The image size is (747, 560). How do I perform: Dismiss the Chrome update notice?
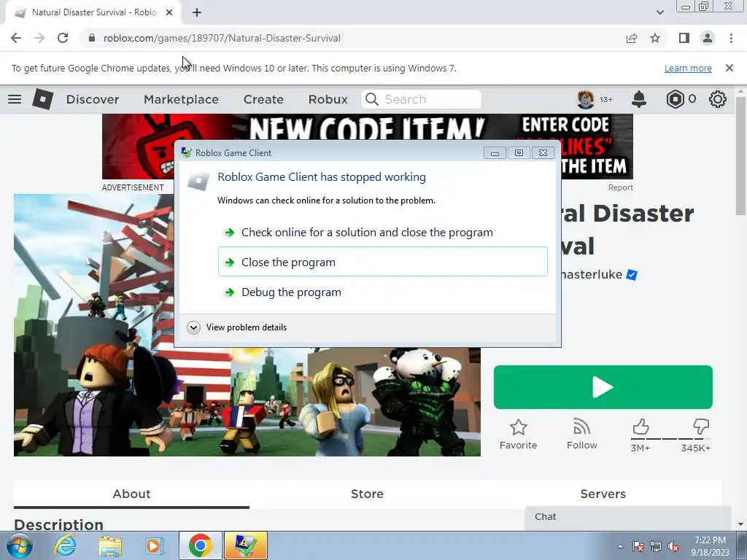(729, 68)
